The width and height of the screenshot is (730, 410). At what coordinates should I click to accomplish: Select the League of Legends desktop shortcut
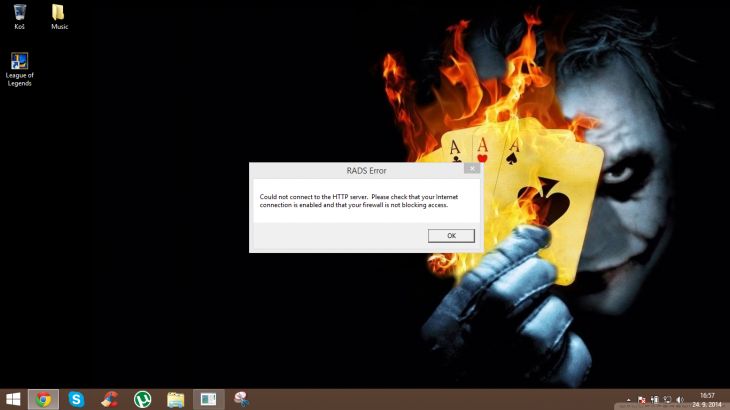[19, 69]
